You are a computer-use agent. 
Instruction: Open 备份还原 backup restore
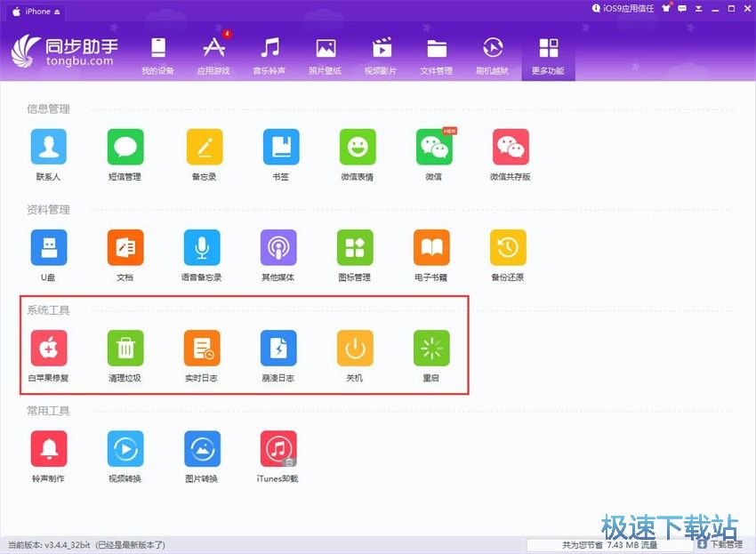click(508, 247)
